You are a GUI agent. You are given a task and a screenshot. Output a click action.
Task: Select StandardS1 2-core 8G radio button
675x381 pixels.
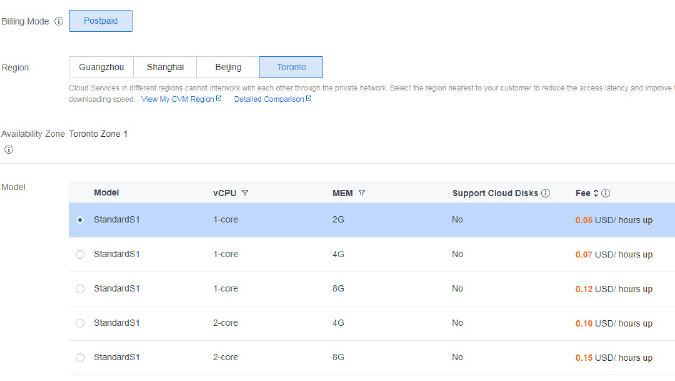(80, 357)
